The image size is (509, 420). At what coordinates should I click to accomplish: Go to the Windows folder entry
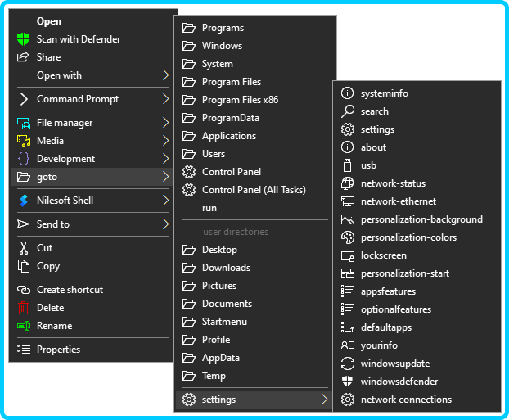tap(254, 46)
